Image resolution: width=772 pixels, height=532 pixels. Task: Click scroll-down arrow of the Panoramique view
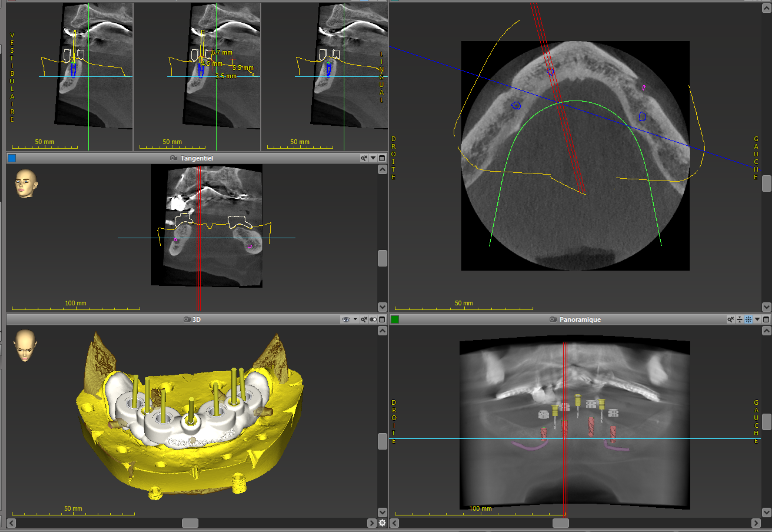click(766, 512)
